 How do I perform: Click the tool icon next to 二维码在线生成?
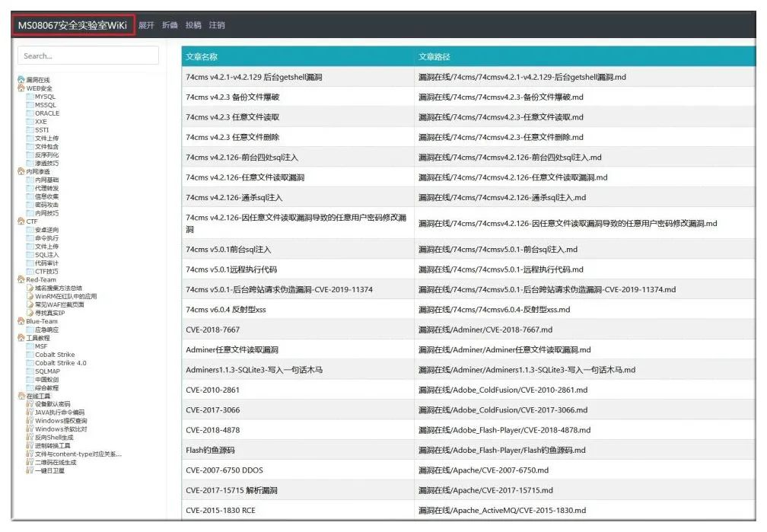30,463
